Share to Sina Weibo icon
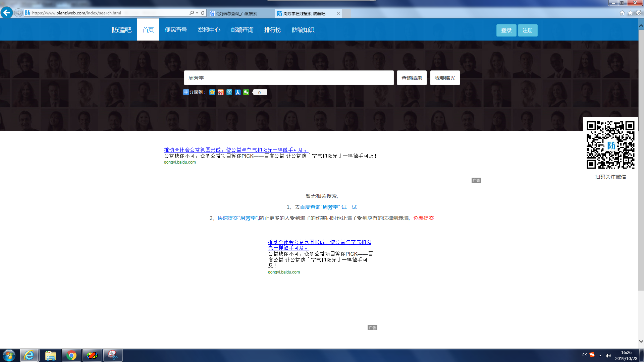This screenshot has height=362, width=644. (221, 92)
